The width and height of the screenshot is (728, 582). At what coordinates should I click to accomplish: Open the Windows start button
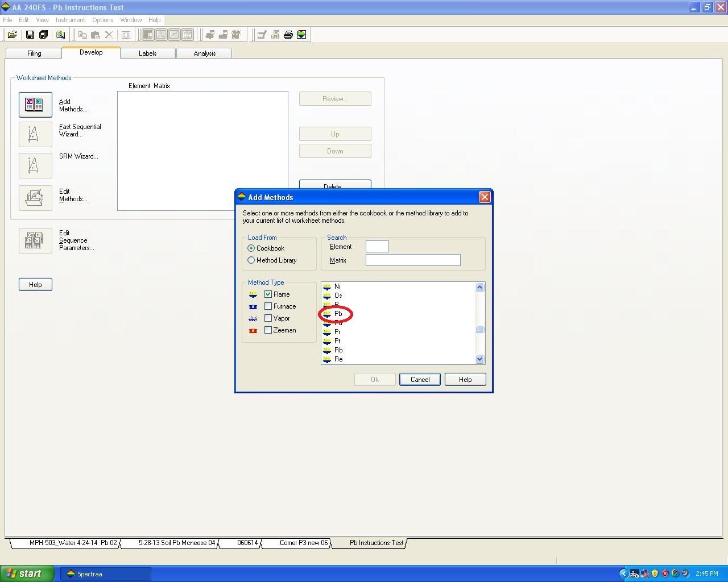27,573
